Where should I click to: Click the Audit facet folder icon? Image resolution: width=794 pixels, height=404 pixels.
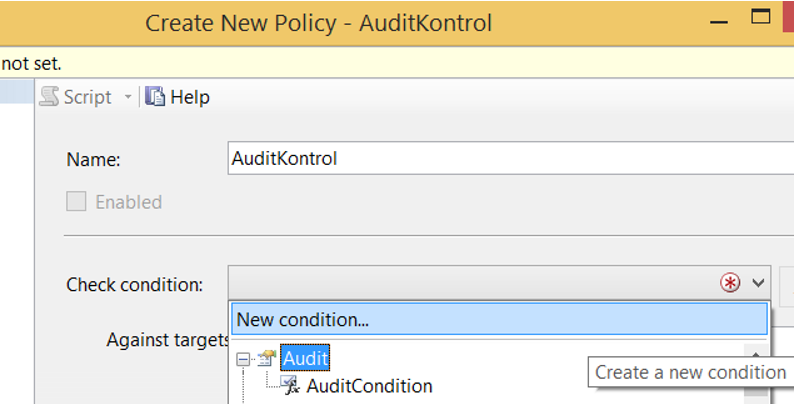[x=266, y=358]
